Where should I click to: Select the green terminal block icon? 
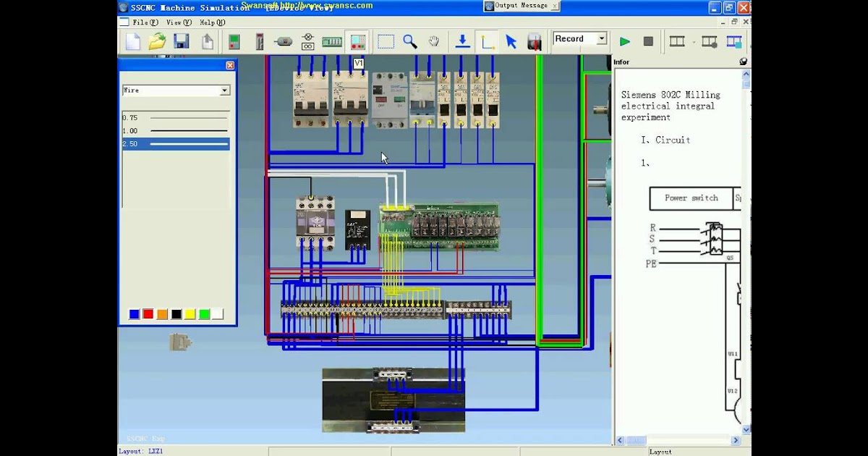331,42
